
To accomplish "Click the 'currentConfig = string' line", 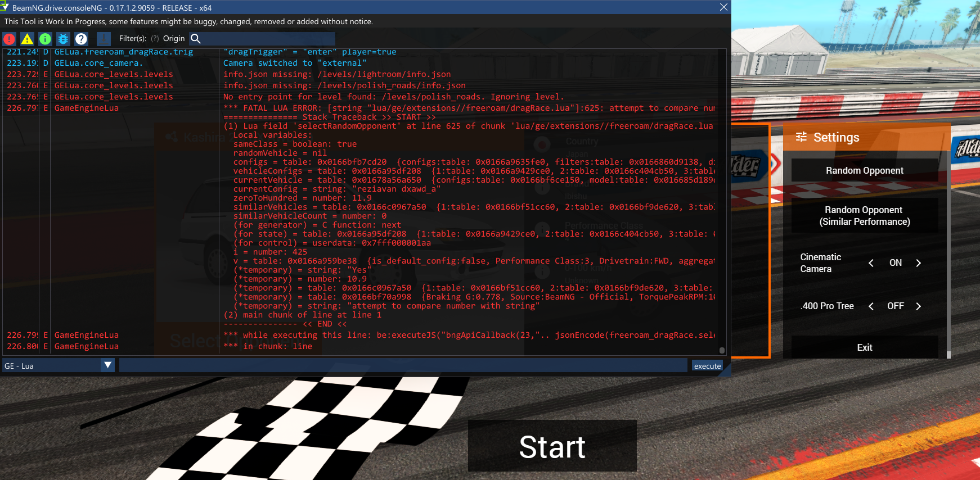I will click(337, 189).
